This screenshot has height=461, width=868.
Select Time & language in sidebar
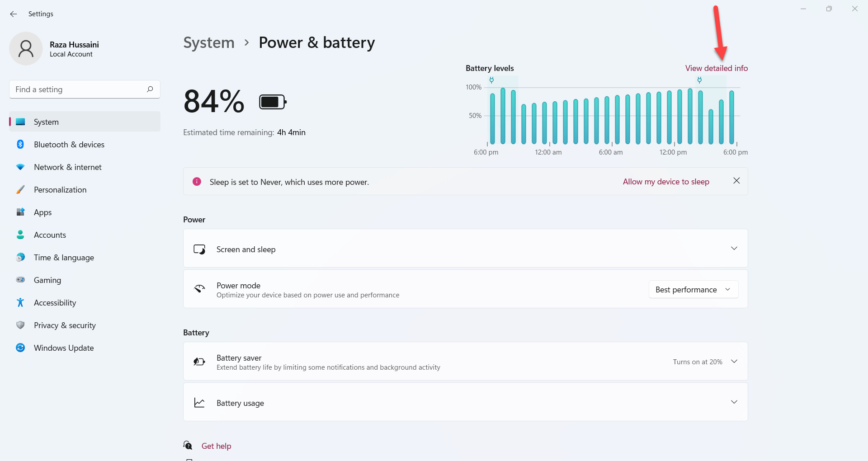coord(64,258)
